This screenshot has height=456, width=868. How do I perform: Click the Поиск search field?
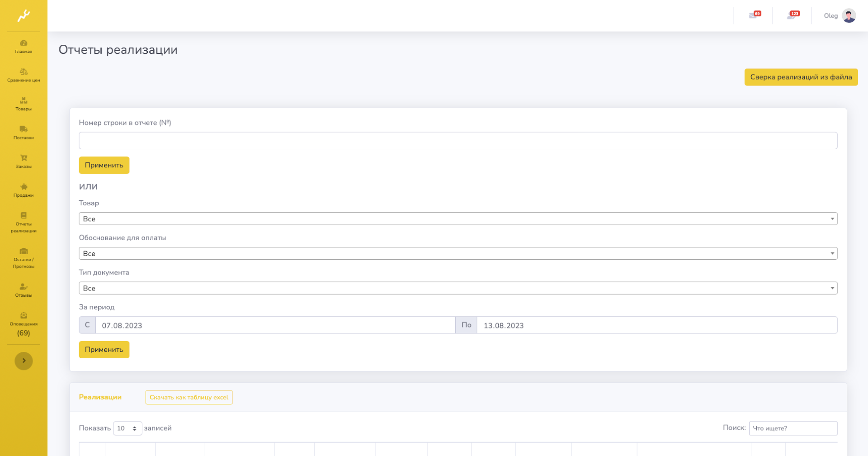(x=793, y=428)
